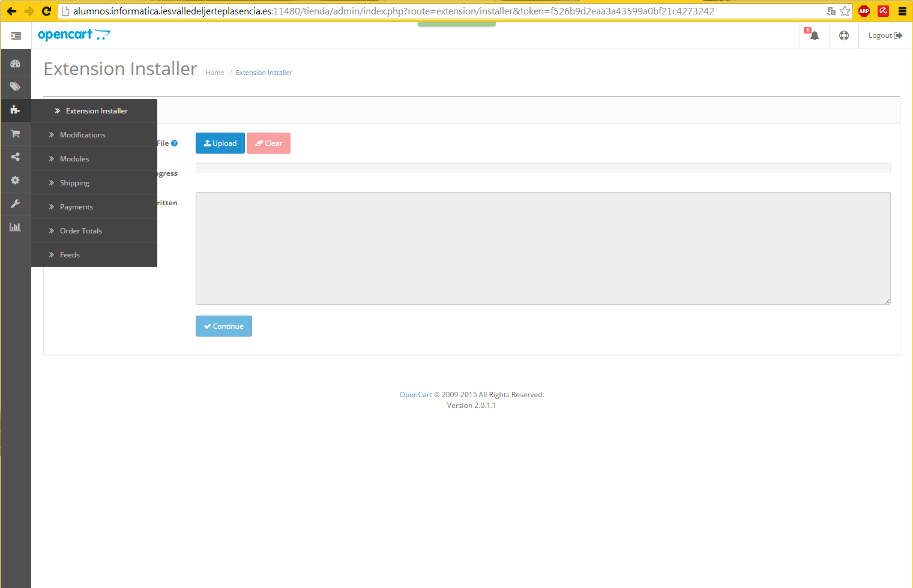913x588 pixels.
Task: Open the Reports bar chart icon
Action: point(16,227)
